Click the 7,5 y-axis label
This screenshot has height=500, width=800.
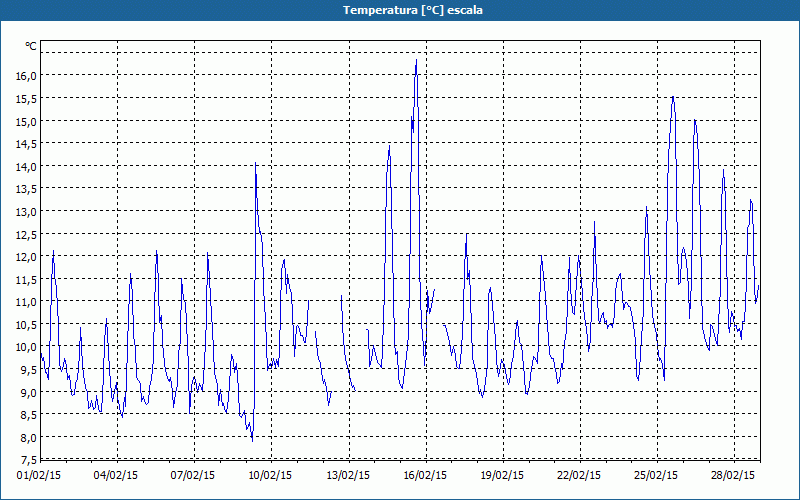point(28,458)
